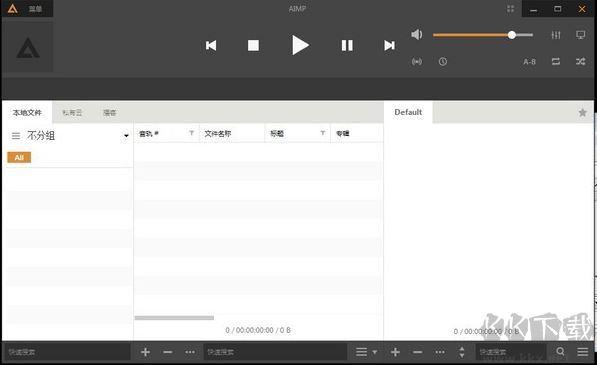Mute audio with the speaker icon

tap(417, 35)
